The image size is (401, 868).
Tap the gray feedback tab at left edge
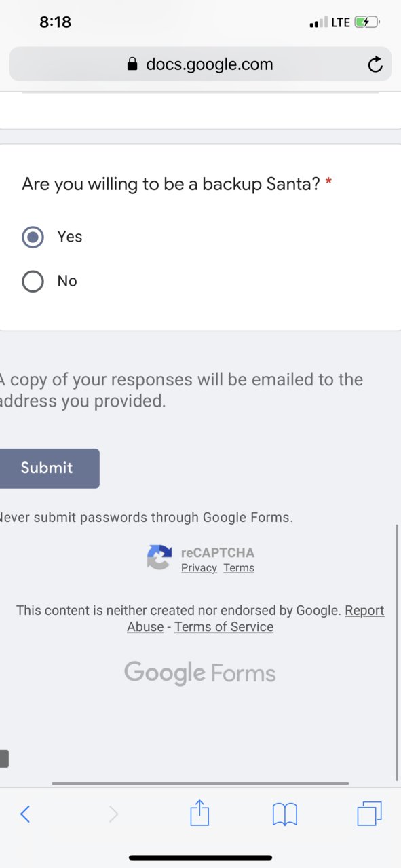coord(4,758)
